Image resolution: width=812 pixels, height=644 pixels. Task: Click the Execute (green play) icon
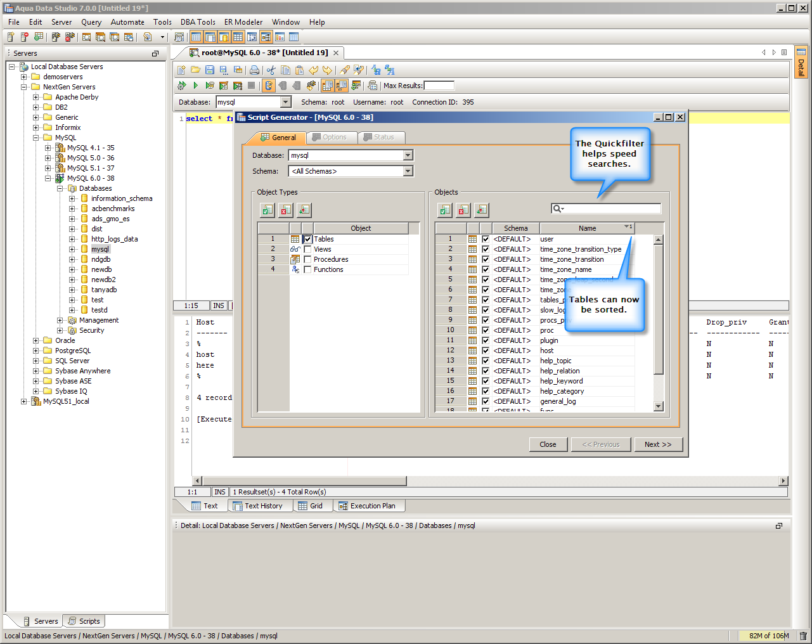195,86
